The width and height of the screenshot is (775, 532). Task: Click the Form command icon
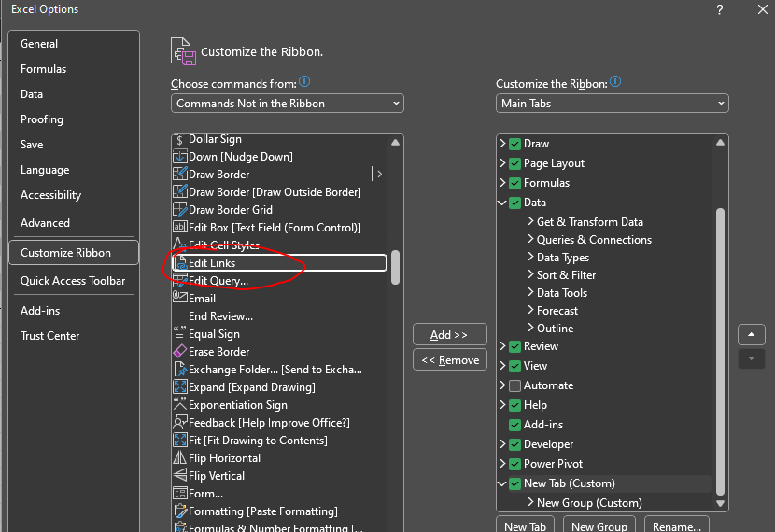pos(180,494)
